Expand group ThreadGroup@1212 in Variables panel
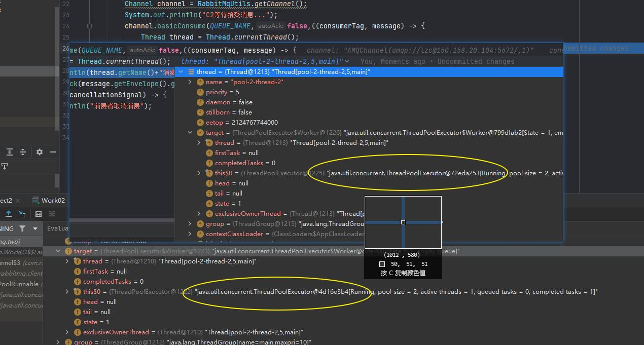This screenshot has width=644, height=345. 58,342
